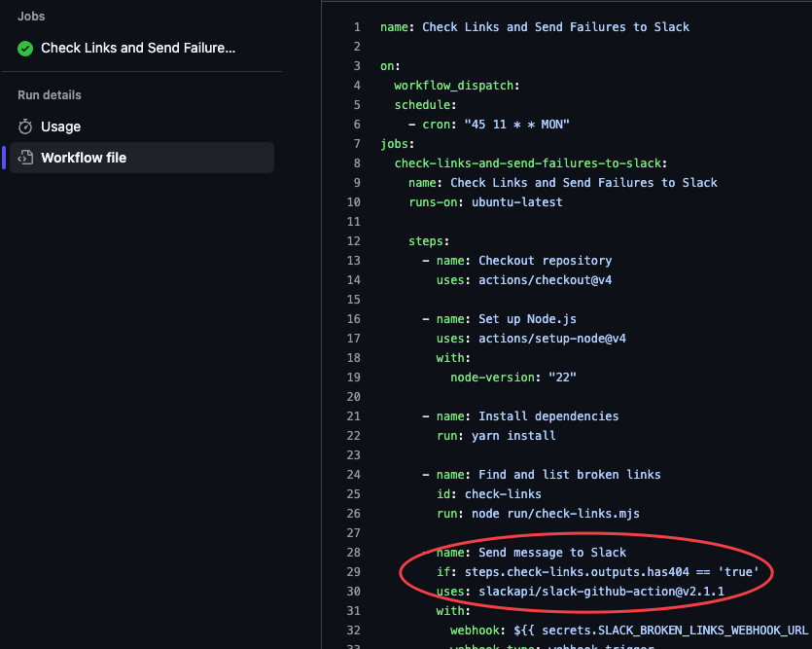Click line number 32 in the gutter
Image resolution: width=812 pixels, height=649 pixels.
click(x=354, y=631)
